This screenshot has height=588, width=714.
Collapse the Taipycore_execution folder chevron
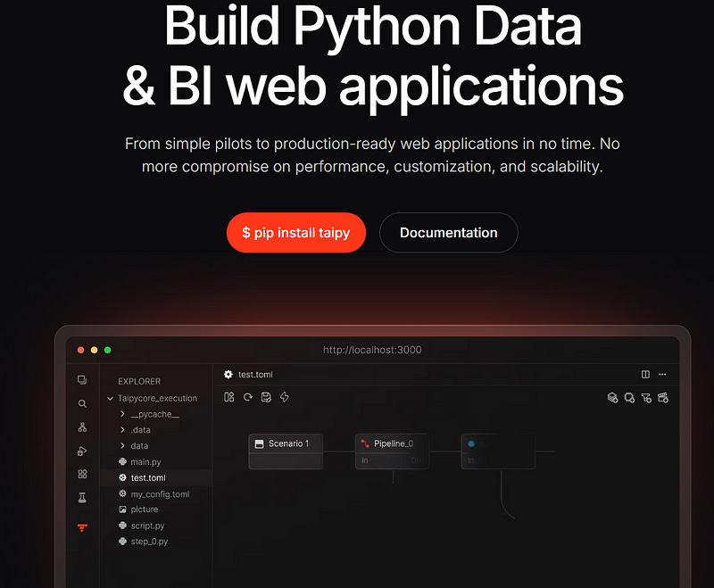point(110,398)
